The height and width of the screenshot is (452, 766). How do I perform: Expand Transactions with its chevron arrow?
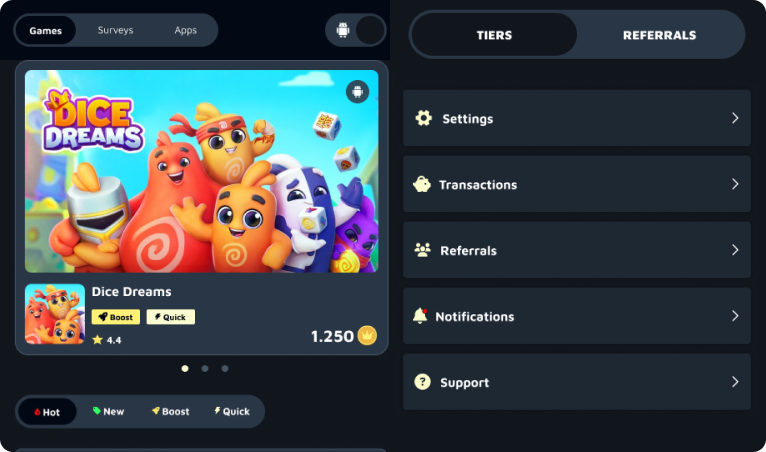[x=735, y=184]
